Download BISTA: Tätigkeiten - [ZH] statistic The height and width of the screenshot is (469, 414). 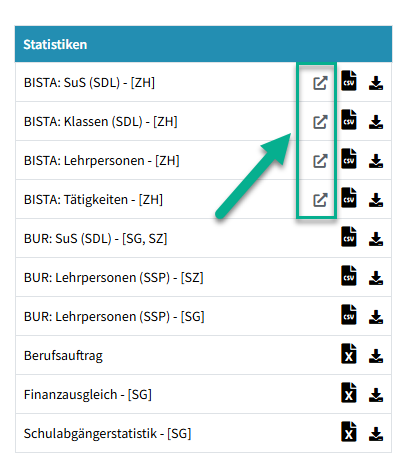click(x=376, y=200)
